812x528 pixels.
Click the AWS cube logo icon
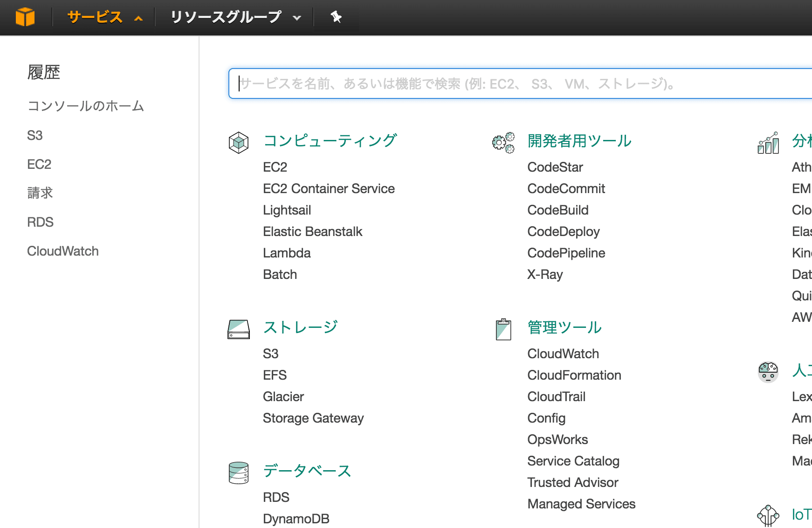pos(25,17)
